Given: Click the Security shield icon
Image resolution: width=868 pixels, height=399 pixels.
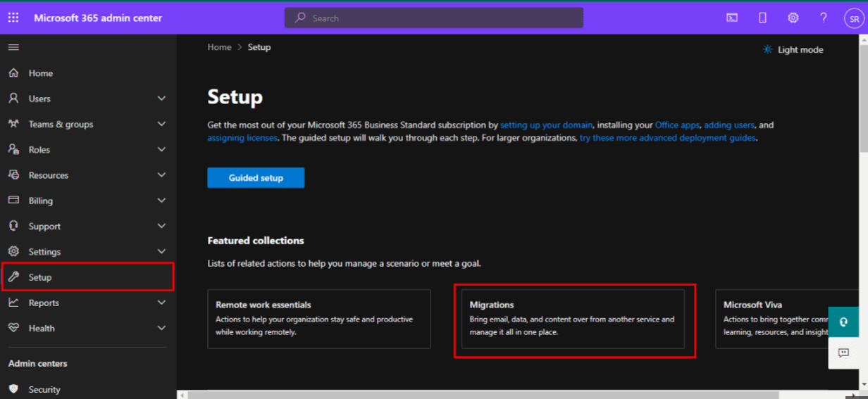Looking at the screenshot, I should click(x=13, y=389).
